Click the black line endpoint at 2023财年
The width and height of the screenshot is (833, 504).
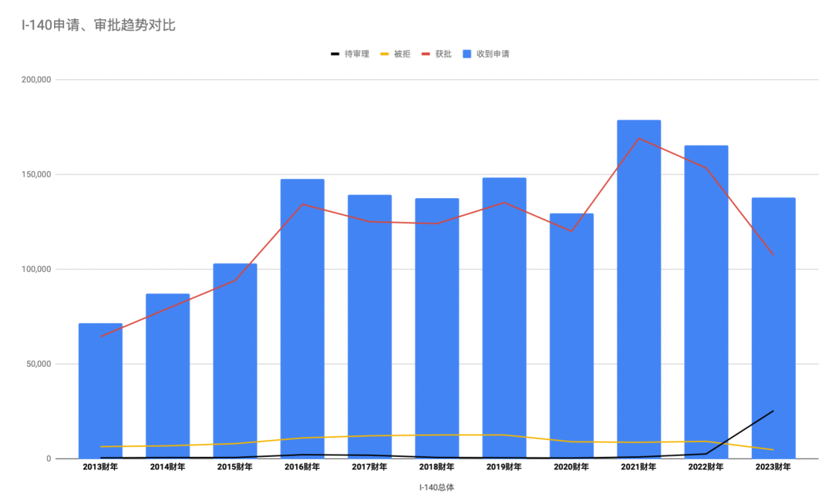773,411
